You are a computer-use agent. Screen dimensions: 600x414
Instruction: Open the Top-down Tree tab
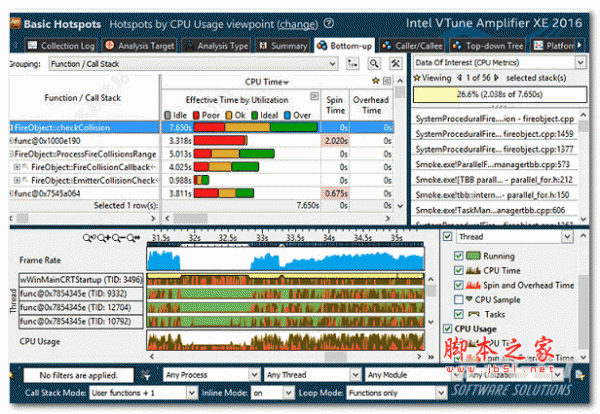click(x=488, y=46)
